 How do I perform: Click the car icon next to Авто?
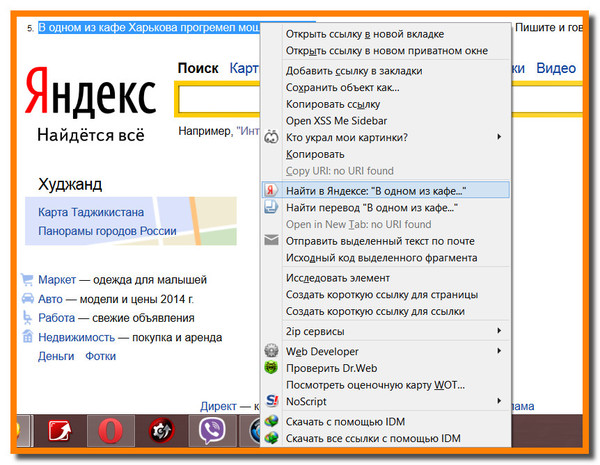tap(27, 298)
